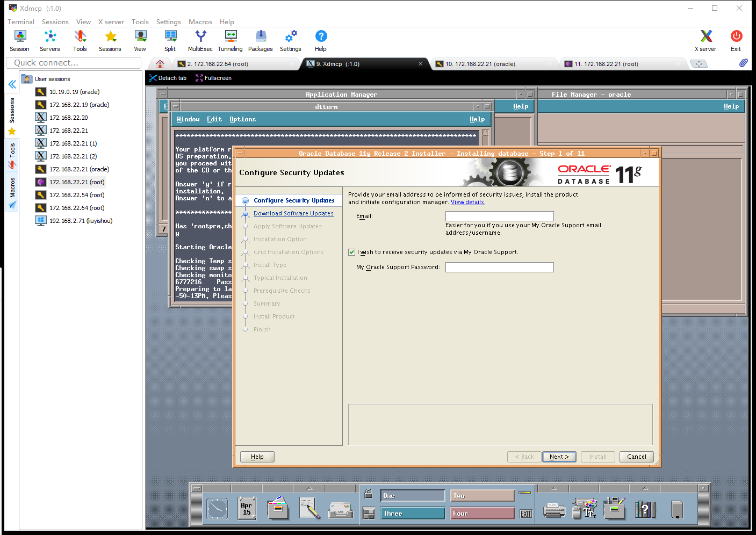The width and height of the screenshot is (756, 535).
Task: Toggle the screen lock on the CDE front panel
Action: click(x=369, y=493)
